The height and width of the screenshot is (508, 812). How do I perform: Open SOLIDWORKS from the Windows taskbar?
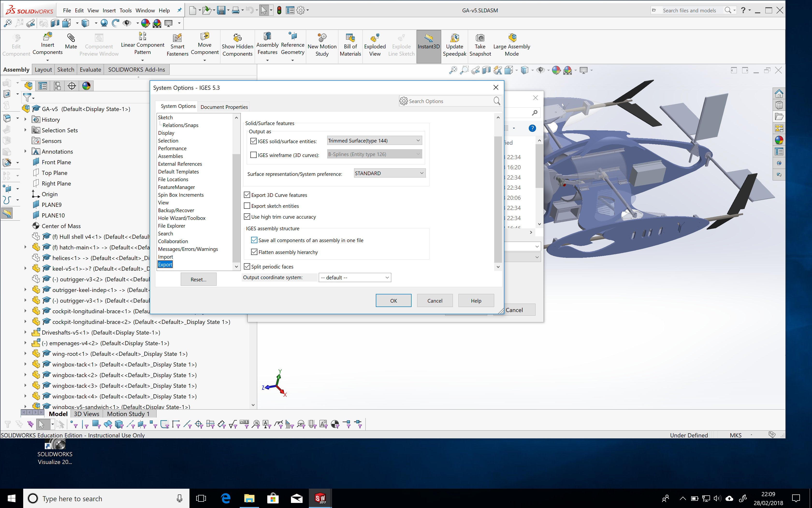320,498
